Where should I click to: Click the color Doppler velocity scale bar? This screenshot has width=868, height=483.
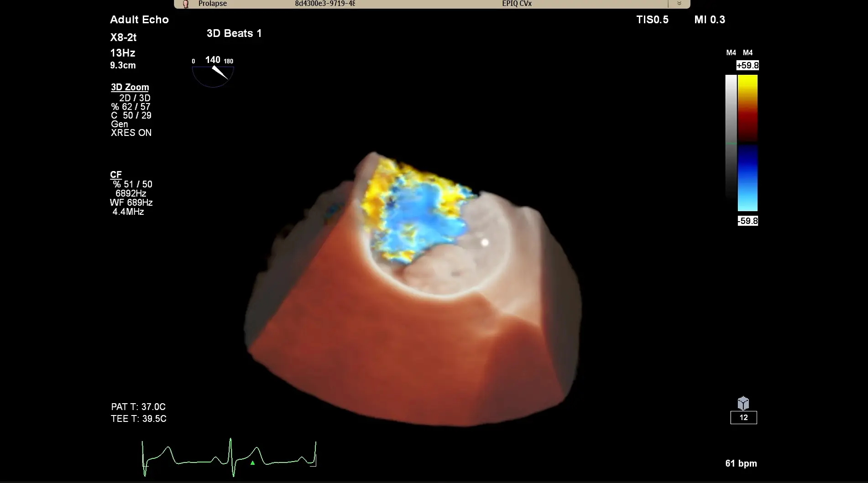pos(748,143)
